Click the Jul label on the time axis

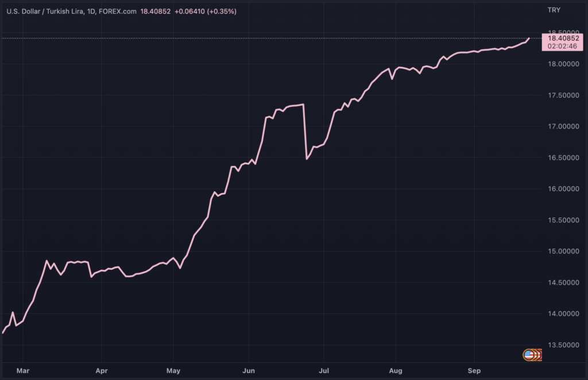[324, 371]
